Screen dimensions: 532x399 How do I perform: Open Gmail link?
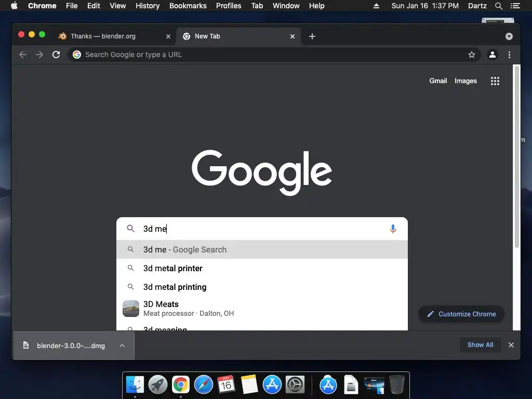438,81
